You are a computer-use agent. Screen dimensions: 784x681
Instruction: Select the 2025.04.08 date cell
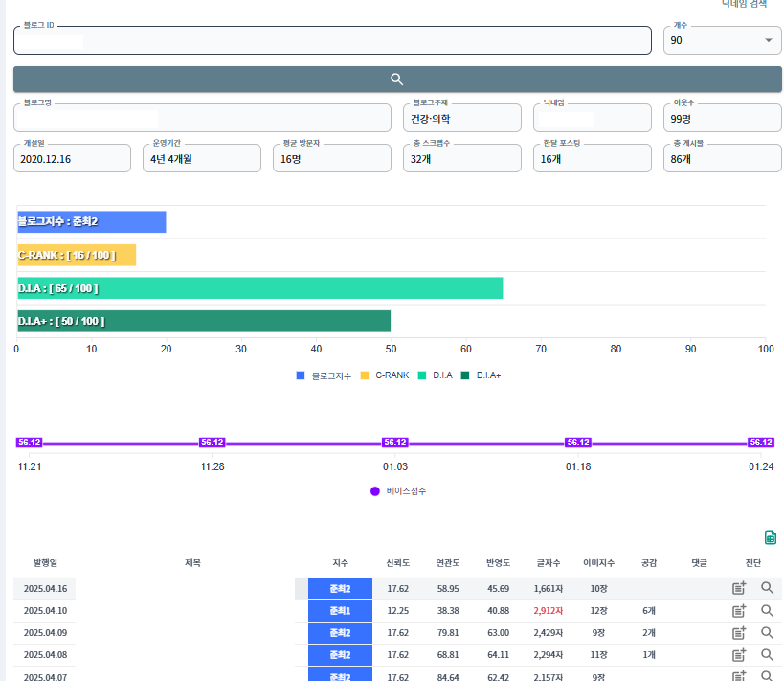tap(45, 654)
